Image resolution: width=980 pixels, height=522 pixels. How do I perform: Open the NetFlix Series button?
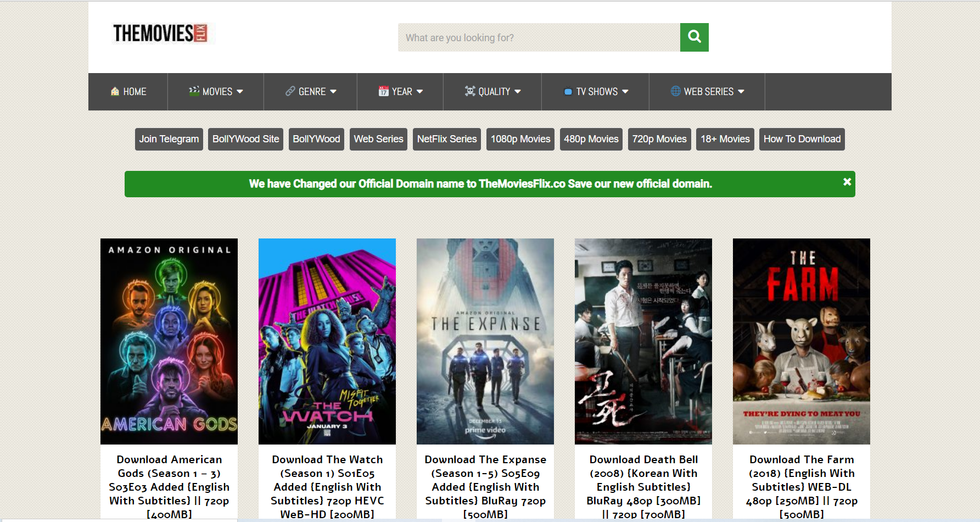(447, 139)
